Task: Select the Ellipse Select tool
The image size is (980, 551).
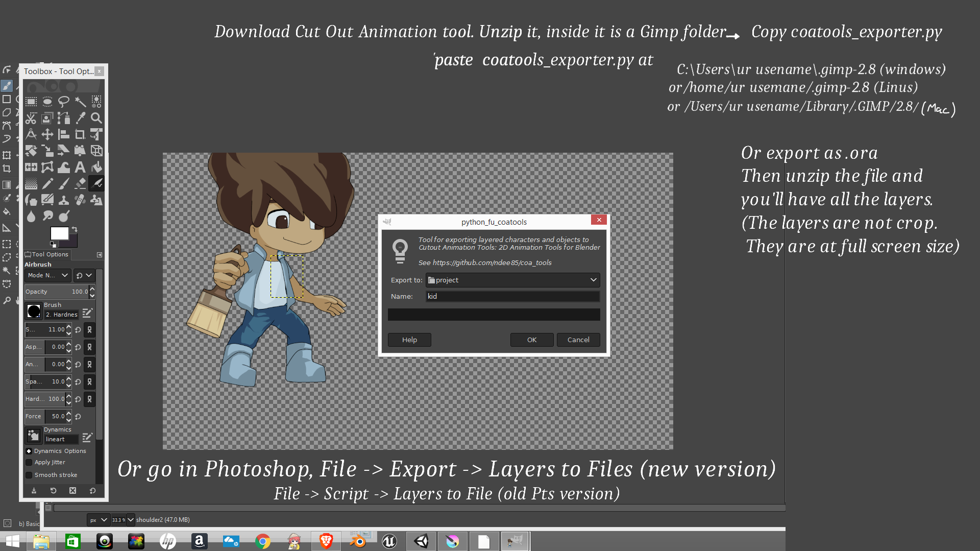Action: tap(47, 101)
